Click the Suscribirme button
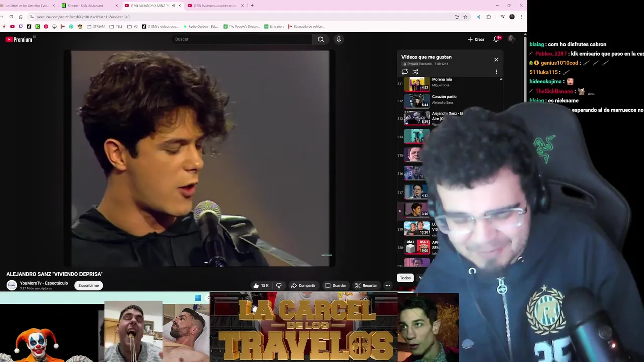The height and width of the screenshot is (362, 644). [89, 285]
